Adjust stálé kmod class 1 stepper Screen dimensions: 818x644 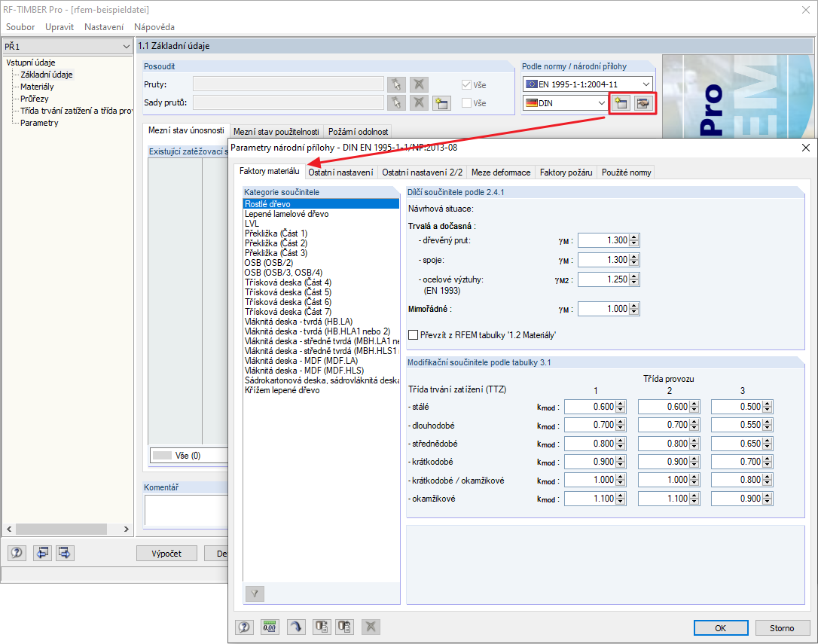point(621,407)
